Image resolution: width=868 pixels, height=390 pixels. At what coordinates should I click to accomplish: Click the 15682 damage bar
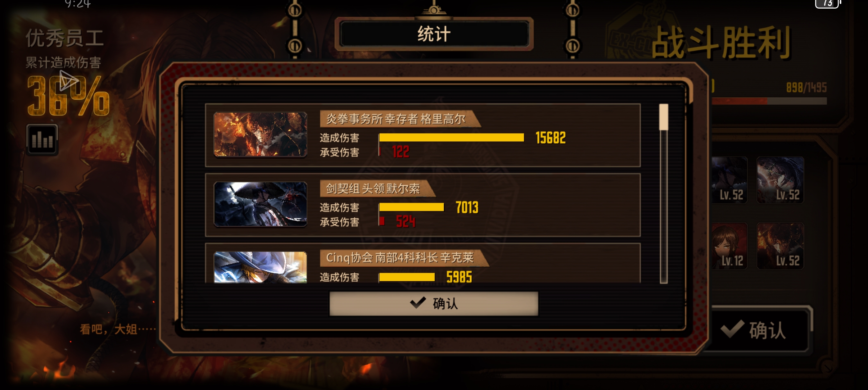[451, 137]
